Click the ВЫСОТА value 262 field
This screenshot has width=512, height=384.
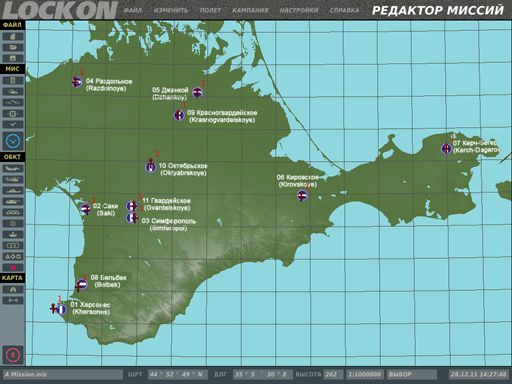click(x=333, y=374)
